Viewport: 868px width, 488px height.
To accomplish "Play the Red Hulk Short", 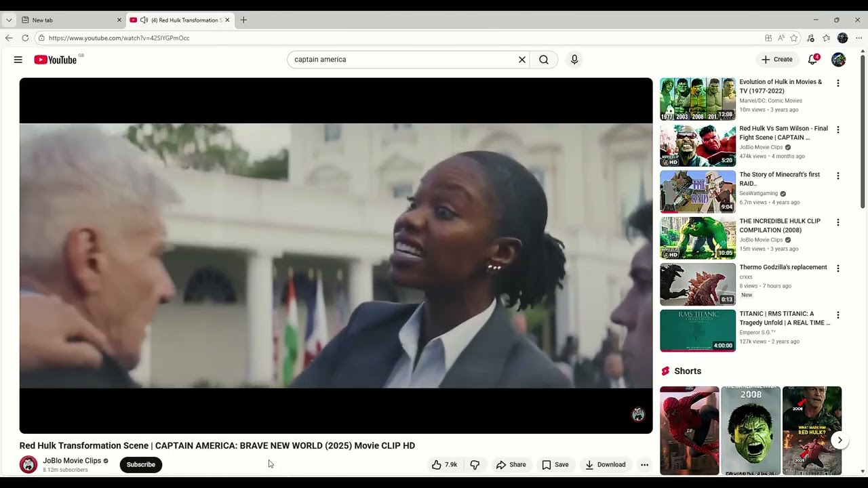I will [x=812, y=431].
